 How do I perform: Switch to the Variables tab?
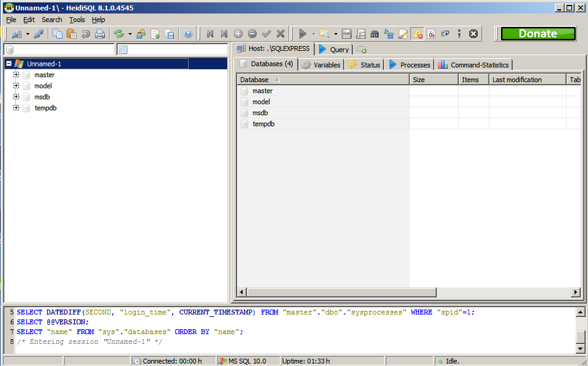[x=321, y=65]
